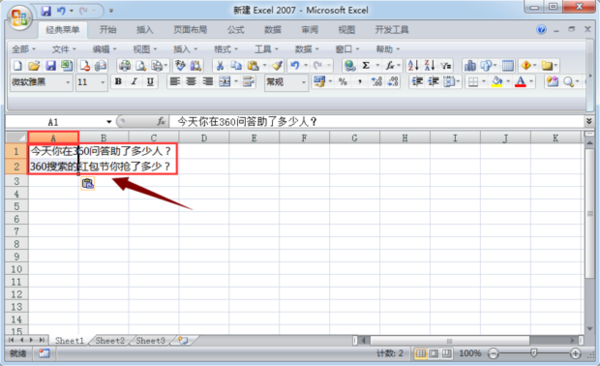Decrease decimal places icon

click(393, 82)
